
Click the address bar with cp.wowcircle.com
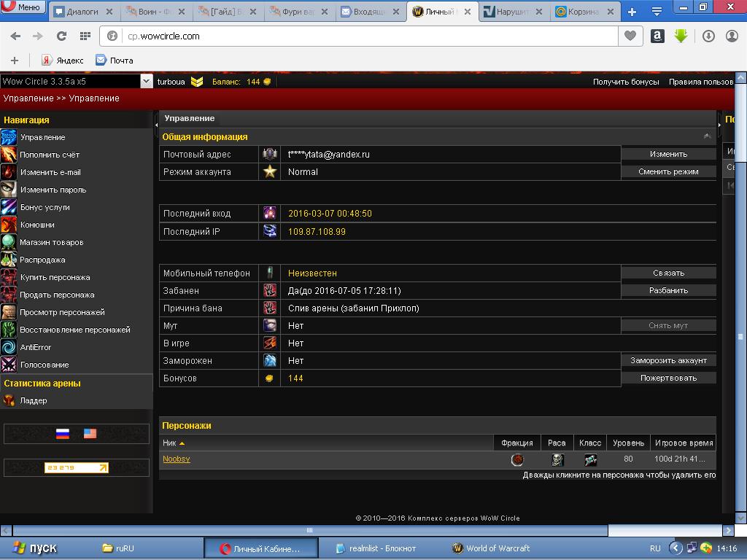365,36
